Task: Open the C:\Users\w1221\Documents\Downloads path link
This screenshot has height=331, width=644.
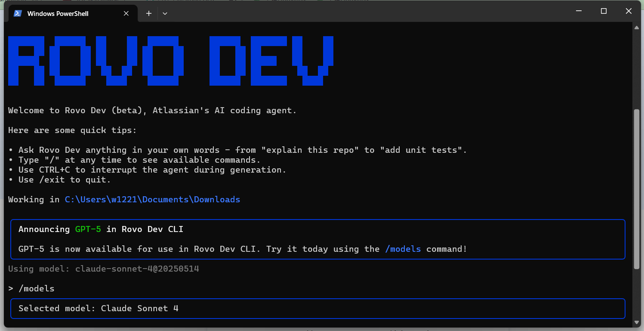Action: pyautogui.click(x=152, y=199)
